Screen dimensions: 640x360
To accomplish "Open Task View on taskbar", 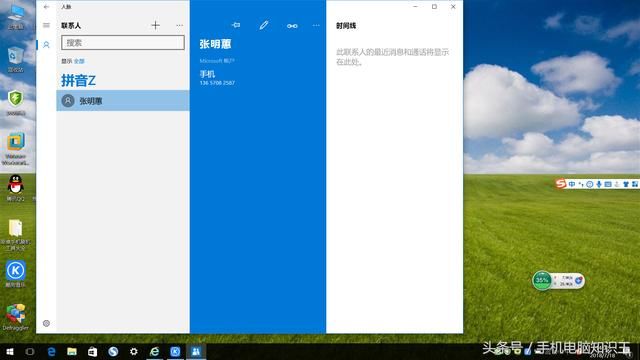I will [x=30, y=351].
